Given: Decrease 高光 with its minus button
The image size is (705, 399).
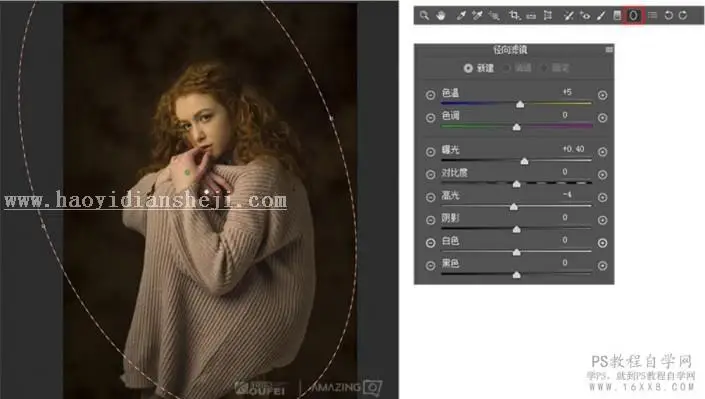Looking at the screenshot, I should (430, 197).
